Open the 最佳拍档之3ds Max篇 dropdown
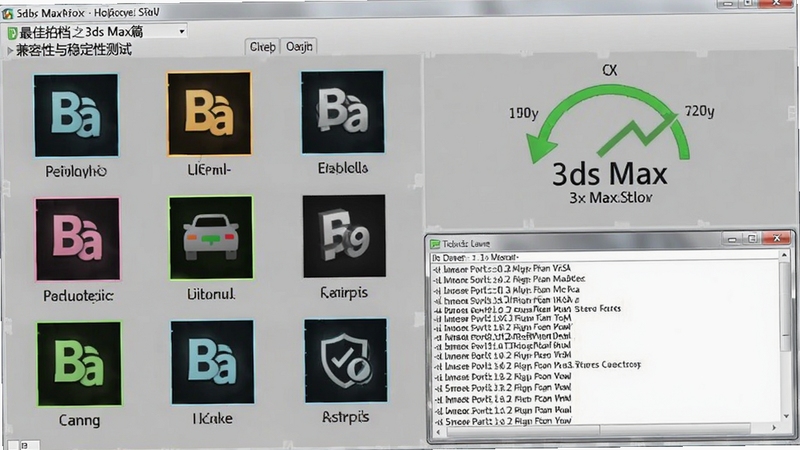 182,32
